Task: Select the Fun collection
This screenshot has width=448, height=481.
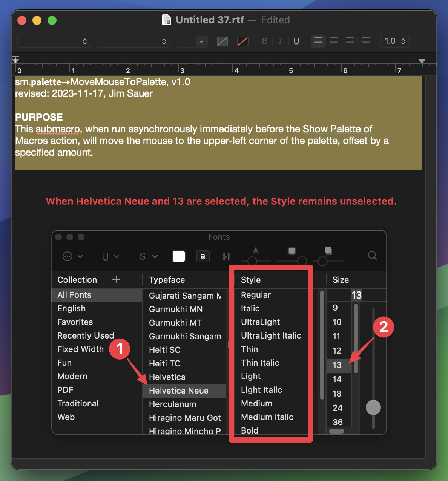Action: tap(97, 363)
